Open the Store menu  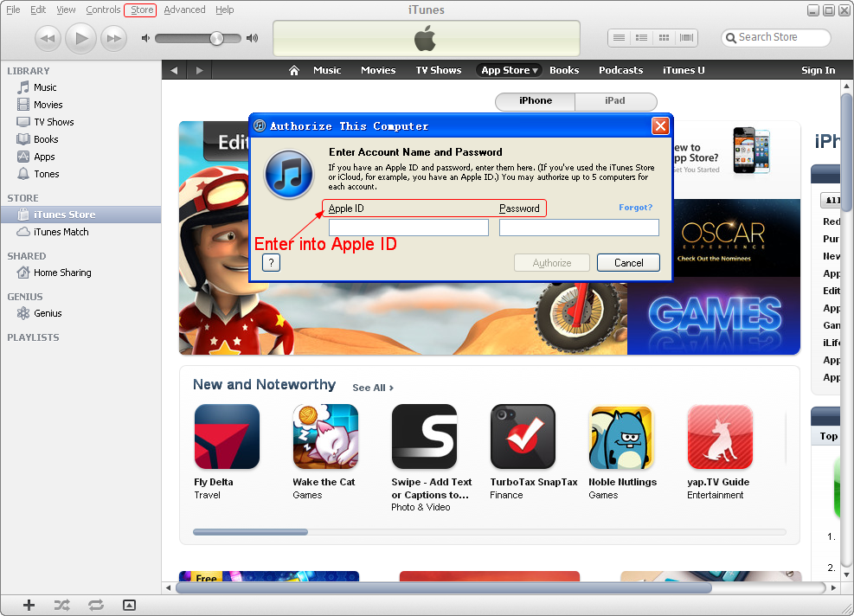pyautogui.click(x=142, y=10)
